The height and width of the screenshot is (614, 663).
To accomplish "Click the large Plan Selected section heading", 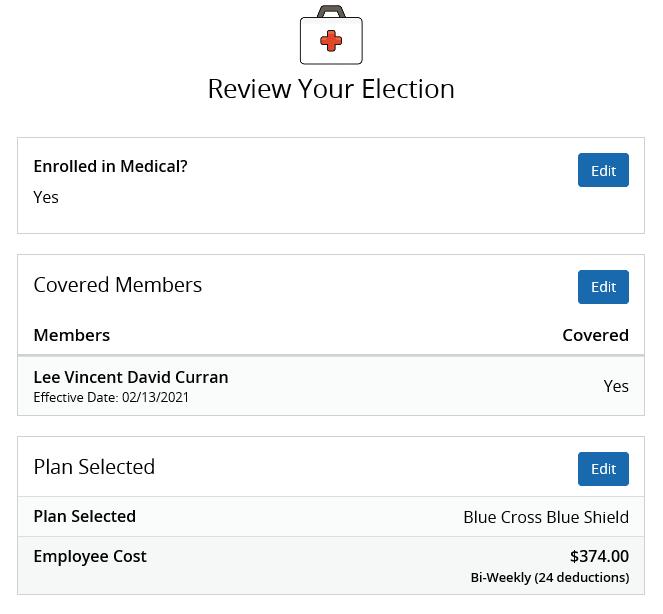I will (x=94, y=467).
